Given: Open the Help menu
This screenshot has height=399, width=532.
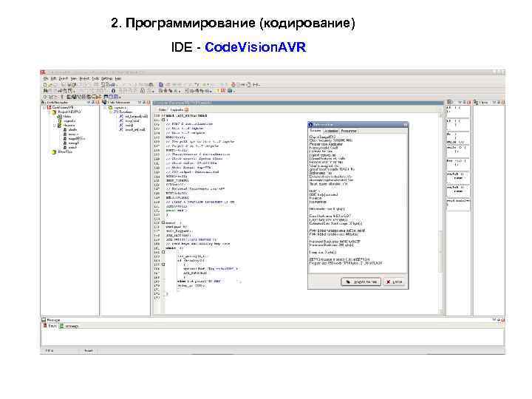Looking at the screenshot, I should 118,79.
